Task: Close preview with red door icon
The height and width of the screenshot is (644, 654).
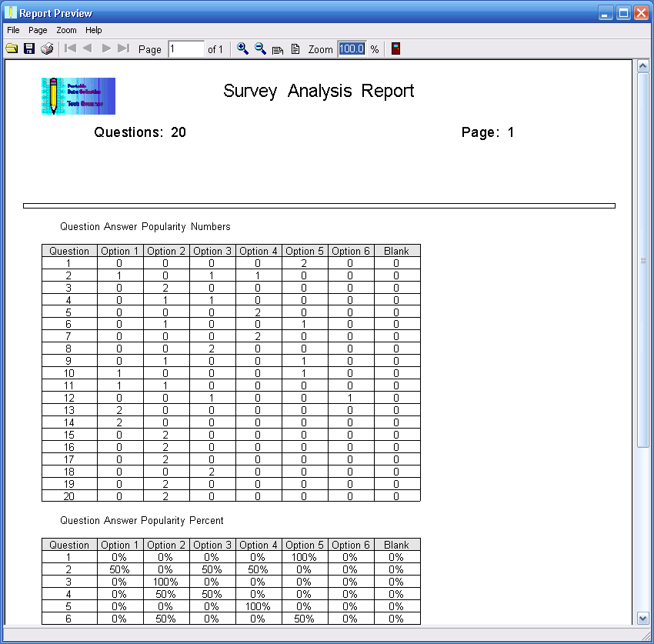Action: click(395, 48)
